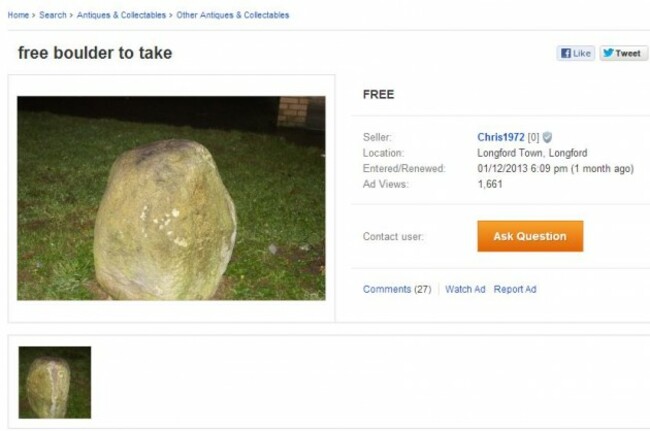Click the Report Ad link
Image resolution: width=650 pixels, height=431 pixels.
coord(515,289)
